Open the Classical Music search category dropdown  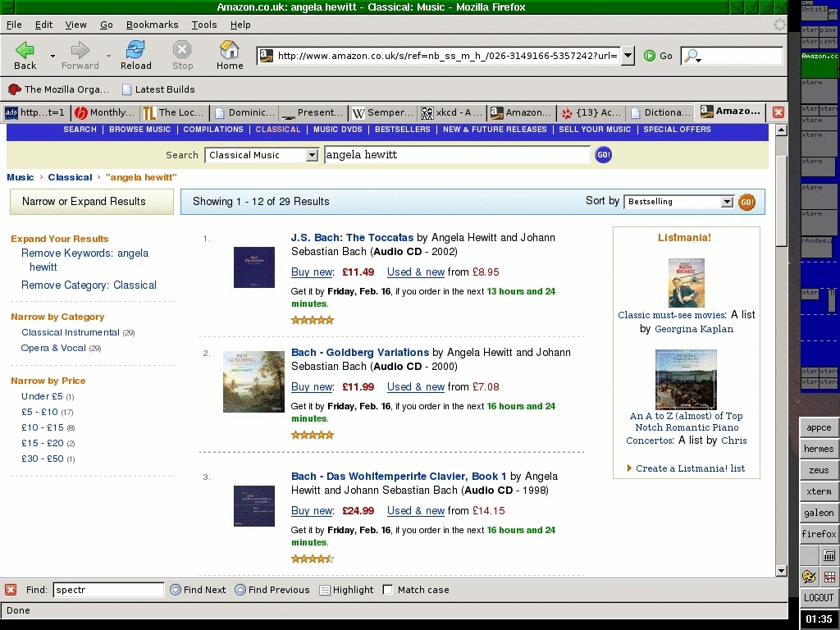click(x=312, y=155)
